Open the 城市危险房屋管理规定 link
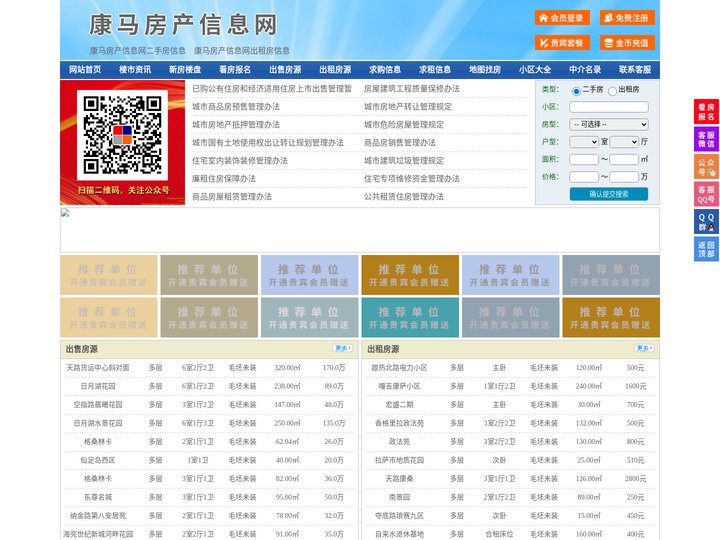The image size is (720, 540). pyautogui.click(x=404, y=124)
